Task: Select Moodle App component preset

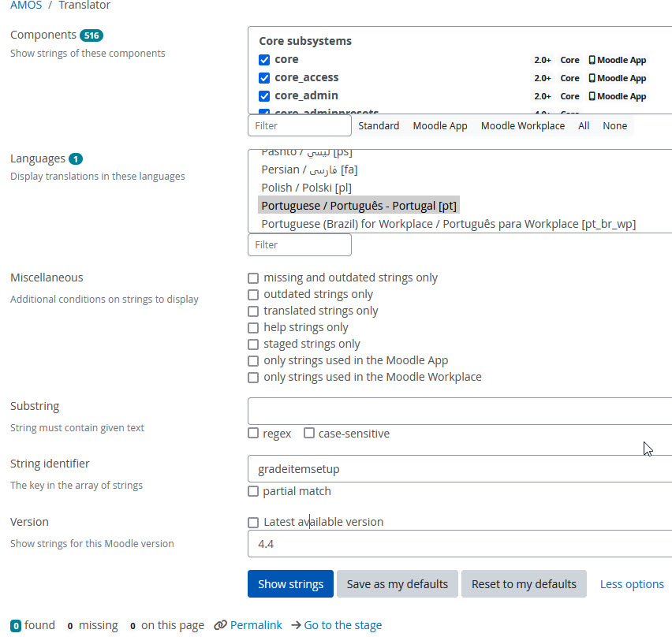Action: (439, 126)
